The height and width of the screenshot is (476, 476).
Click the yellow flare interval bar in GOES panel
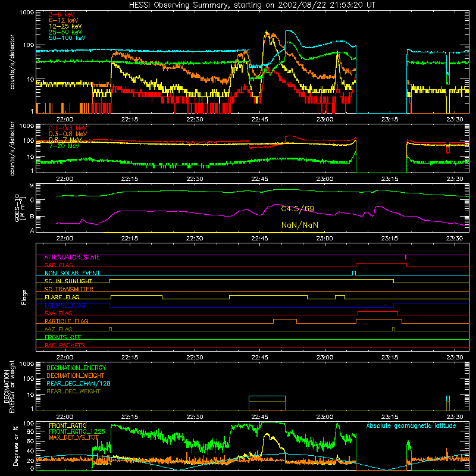point(214,233)
